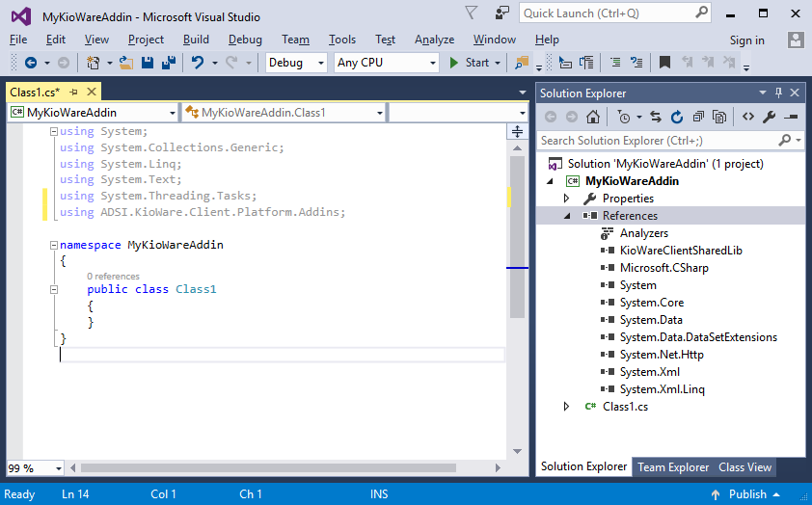Open the Solution Explorer window options arrow

tap(762, 93)
